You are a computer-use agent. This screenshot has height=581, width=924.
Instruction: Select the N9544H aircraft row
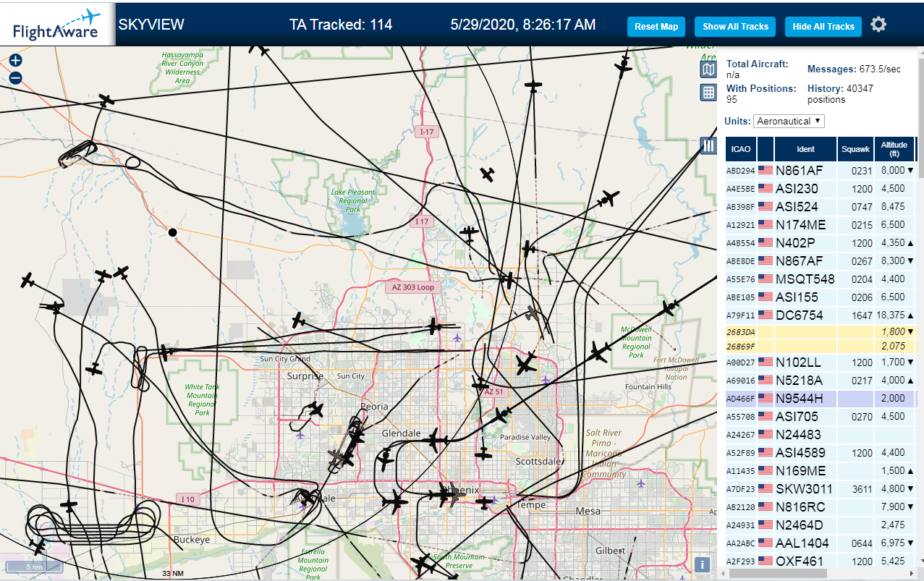coord(821,399)
